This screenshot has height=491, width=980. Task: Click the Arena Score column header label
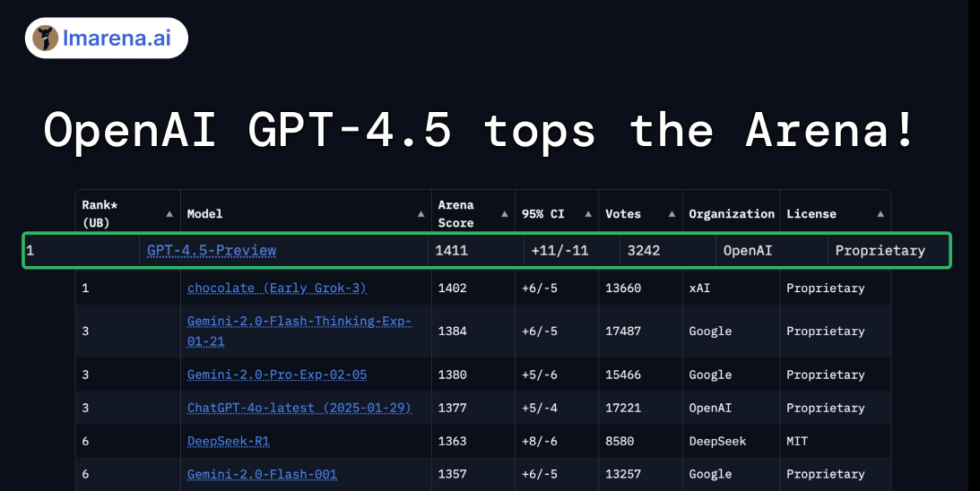point(455,213)
